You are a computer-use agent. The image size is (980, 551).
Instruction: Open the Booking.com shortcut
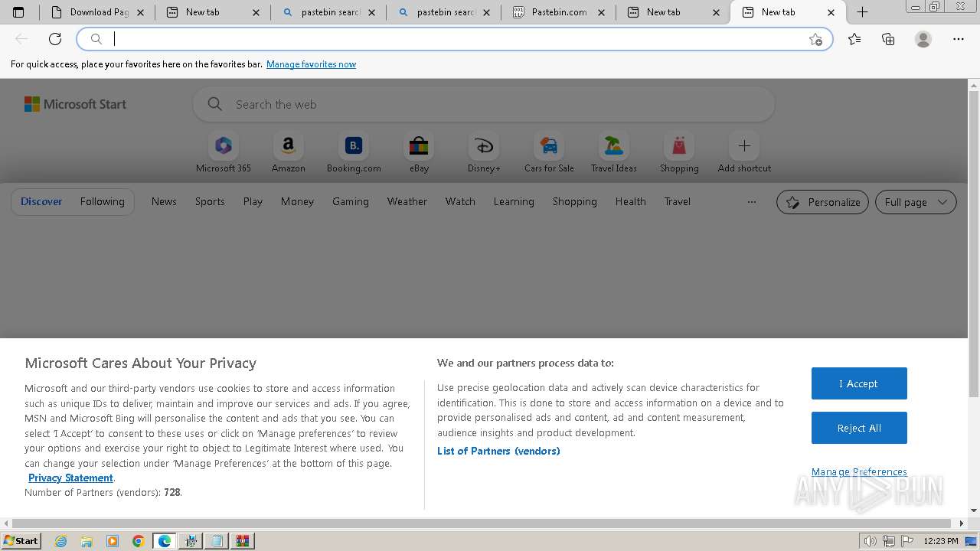point(354,152)
